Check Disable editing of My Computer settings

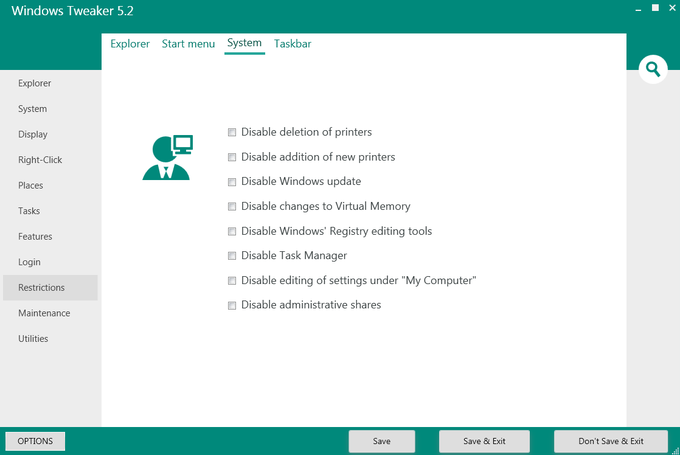click(x=232, y=281)
